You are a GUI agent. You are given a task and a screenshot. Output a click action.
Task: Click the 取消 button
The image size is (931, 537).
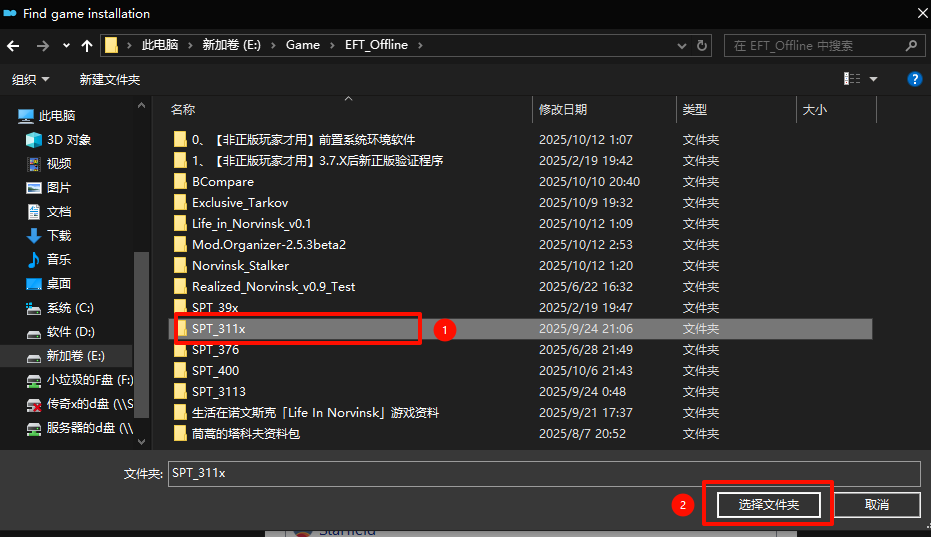coord(877,505)
